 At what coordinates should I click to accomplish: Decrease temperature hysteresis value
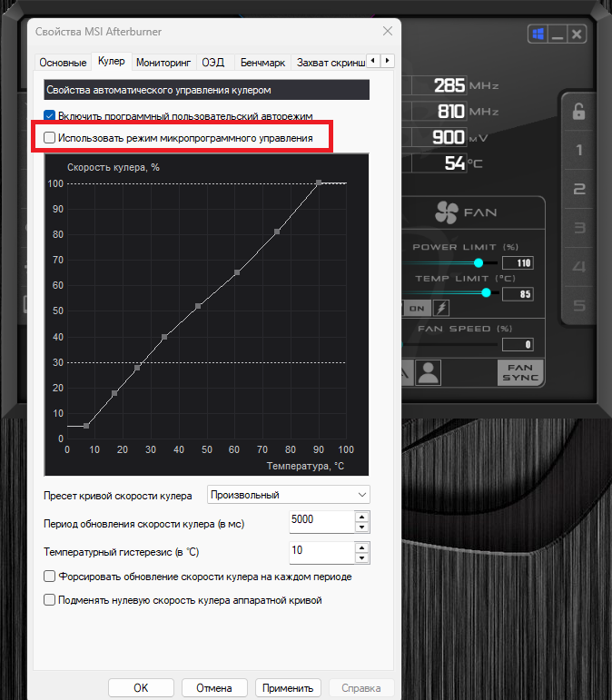[361, 558]
